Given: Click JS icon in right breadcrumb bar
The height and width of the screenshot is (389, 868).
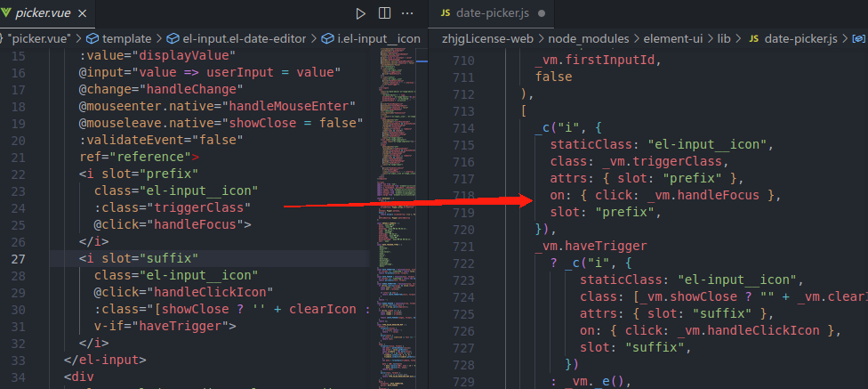Looking at the screenshot, I should click(x=754, y=39).
